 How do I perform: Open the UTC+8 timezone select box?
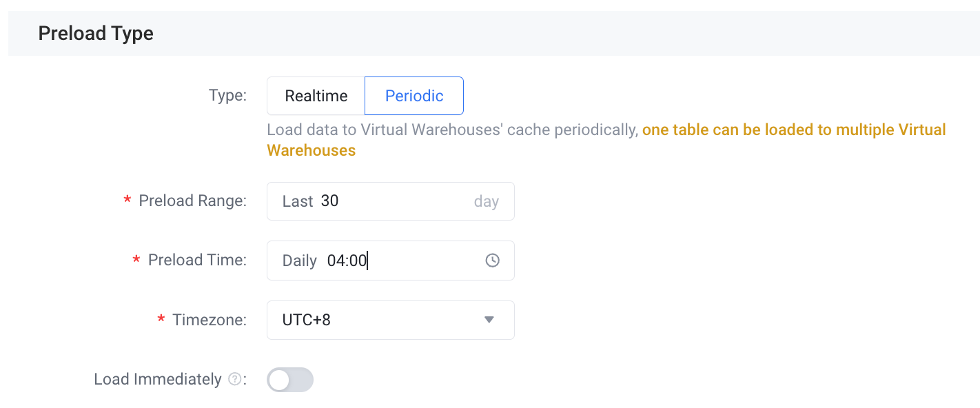(x=391, y=320)
